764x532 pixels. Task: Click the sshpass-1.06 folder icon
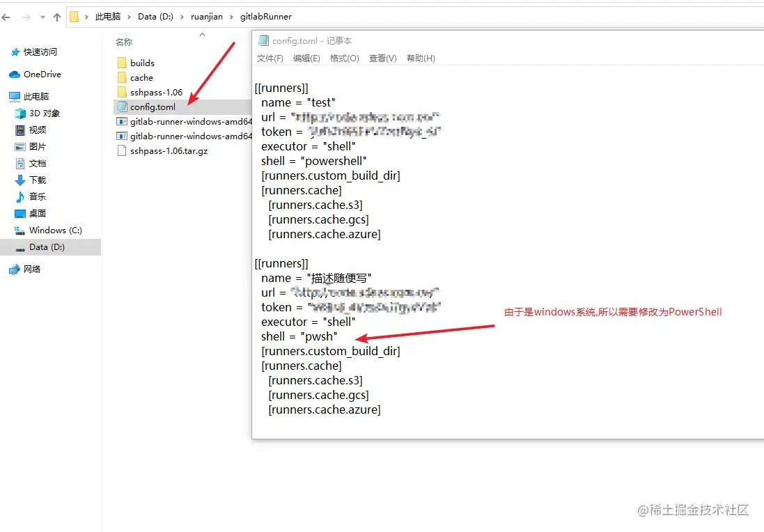[x=122, y=92]
